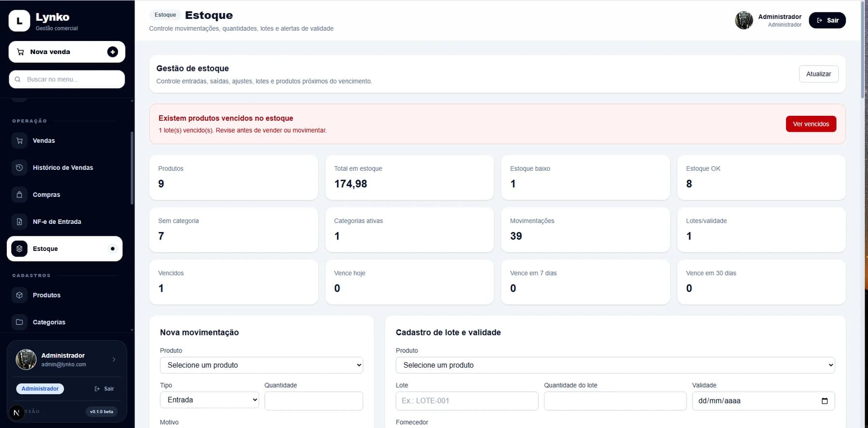Click the round N badge icon
868x428 pixels.
pyautogui.click(x=16, y=413)
